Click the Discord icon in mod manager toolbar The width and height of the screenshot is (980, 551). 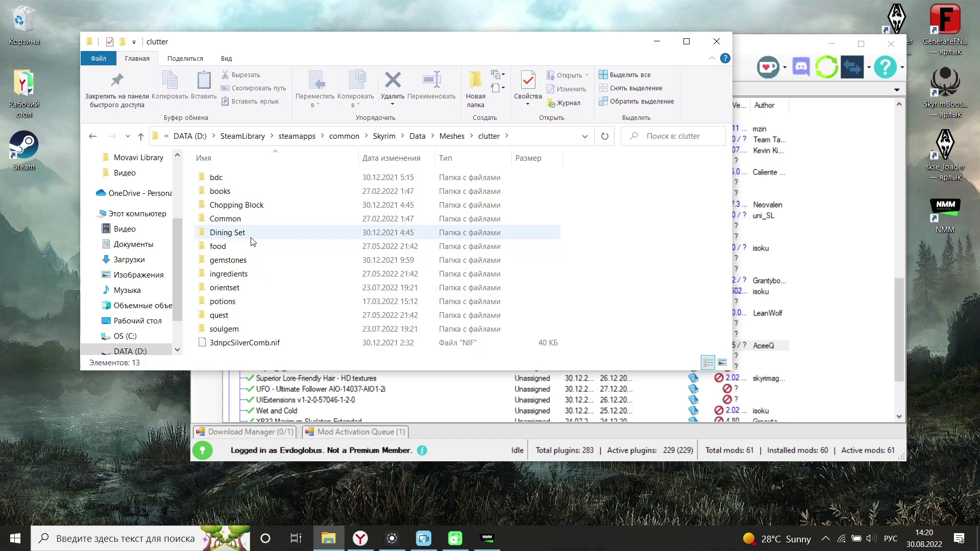801,67
